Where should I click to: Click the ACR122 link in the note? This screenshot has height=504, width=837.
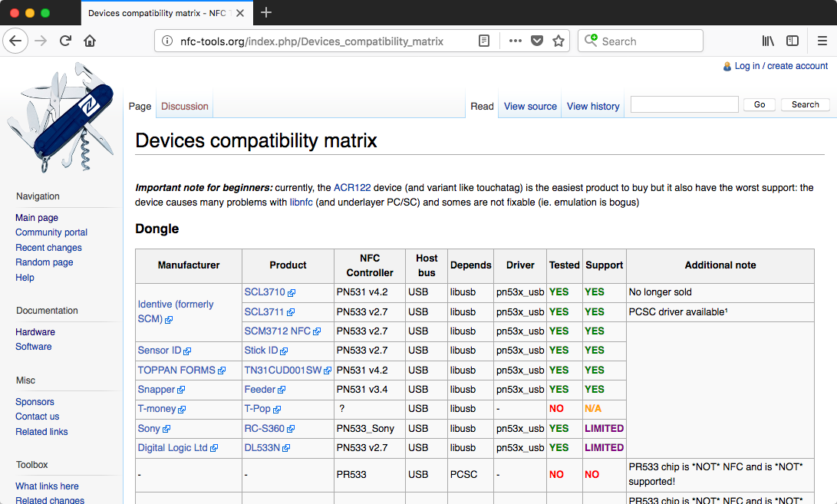pyautogui.click(x=347, y=188)
